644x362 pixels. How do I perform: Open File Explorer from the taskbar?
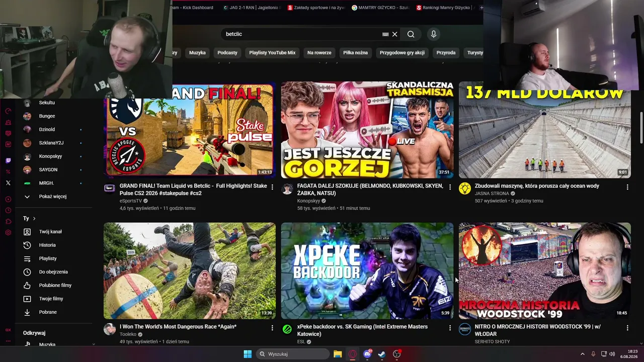pyautogui.click(x=338, y=354)
